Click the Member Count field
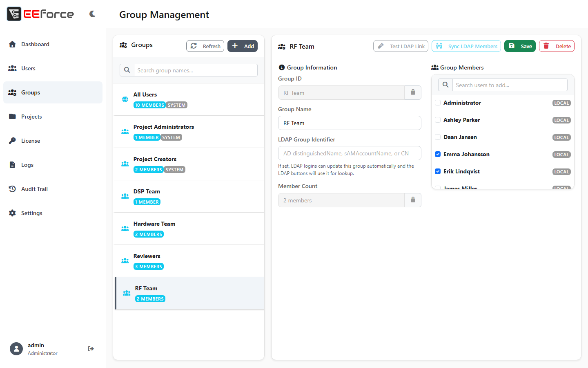588x368 pixels. (x=341, y=200)
